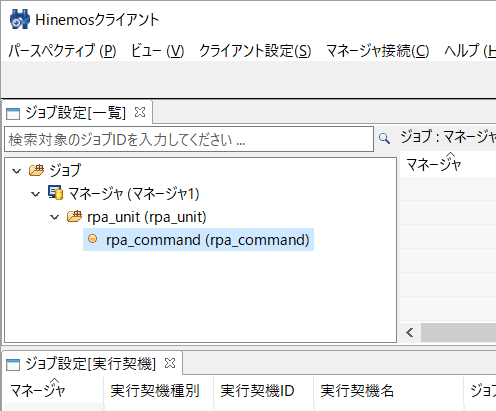
Task: Click the horizontal scrollbar left arrow
Action: [410, 332]
